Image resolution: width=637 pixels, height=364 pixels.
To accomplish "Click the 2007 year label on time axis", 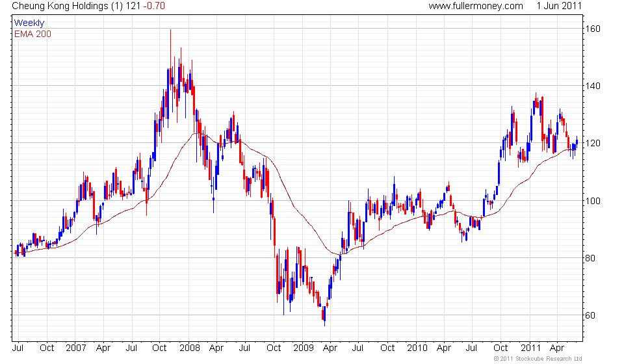I will pos(76,348).
